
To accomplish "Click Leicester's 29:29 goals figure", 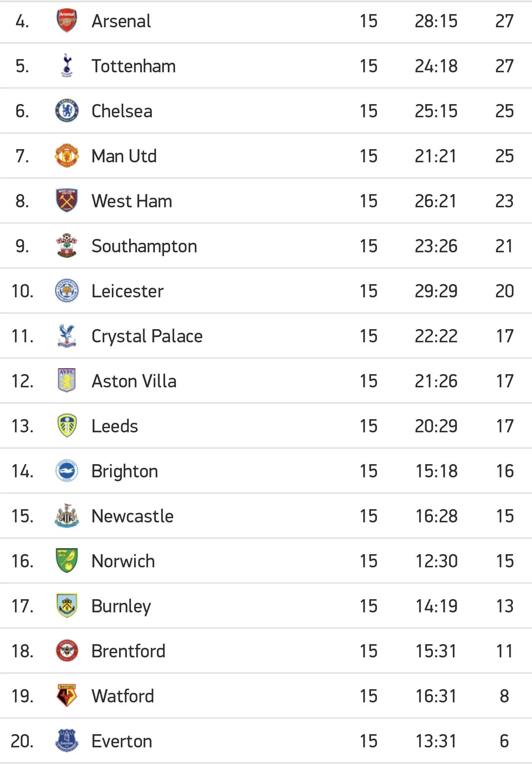I will (436, 291).
